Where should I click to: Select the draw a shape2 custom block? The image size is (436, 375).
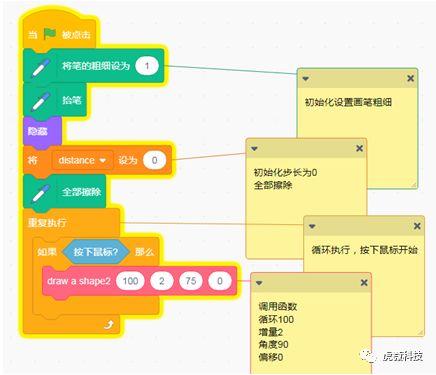[79, 281]
